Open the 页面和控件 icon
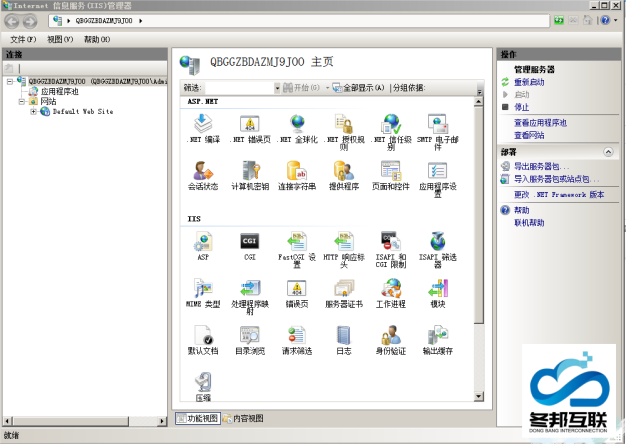This screenshot has height=445, width=626. (391, 175)
